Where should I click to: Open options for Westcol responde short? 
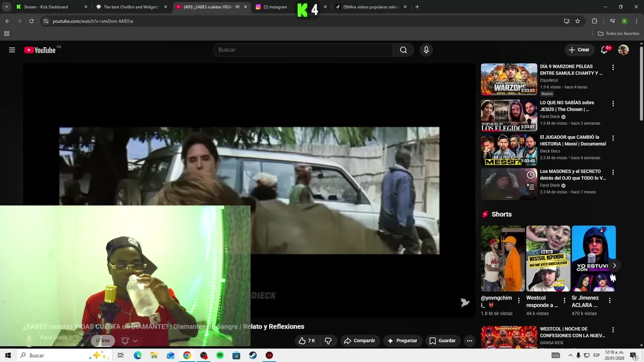pyautogui.click(x=564, y=300)
